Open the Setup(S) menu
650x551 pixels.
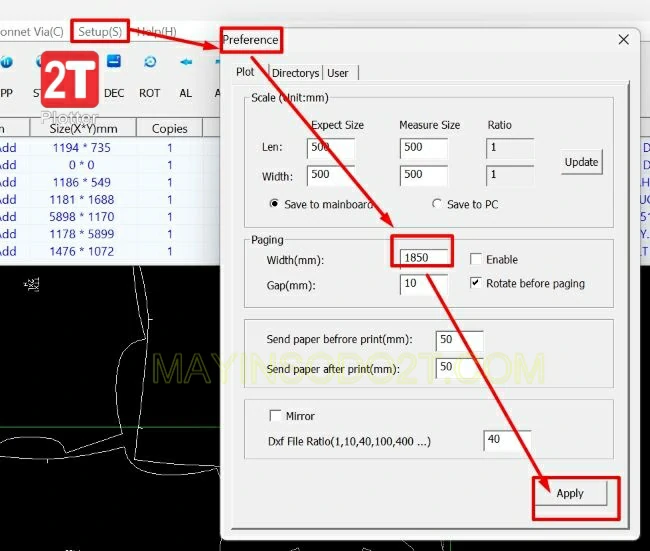coord(100,32)
